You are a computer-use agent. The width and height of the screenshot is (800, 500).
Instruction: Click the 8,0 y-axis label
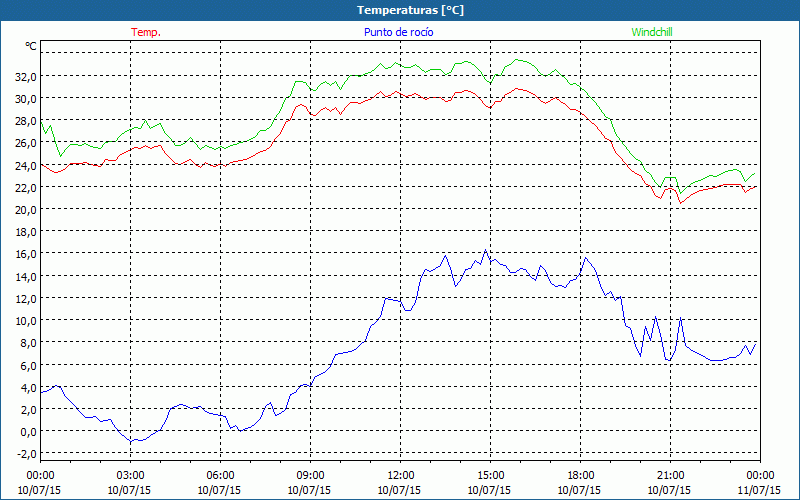(28, 343)
